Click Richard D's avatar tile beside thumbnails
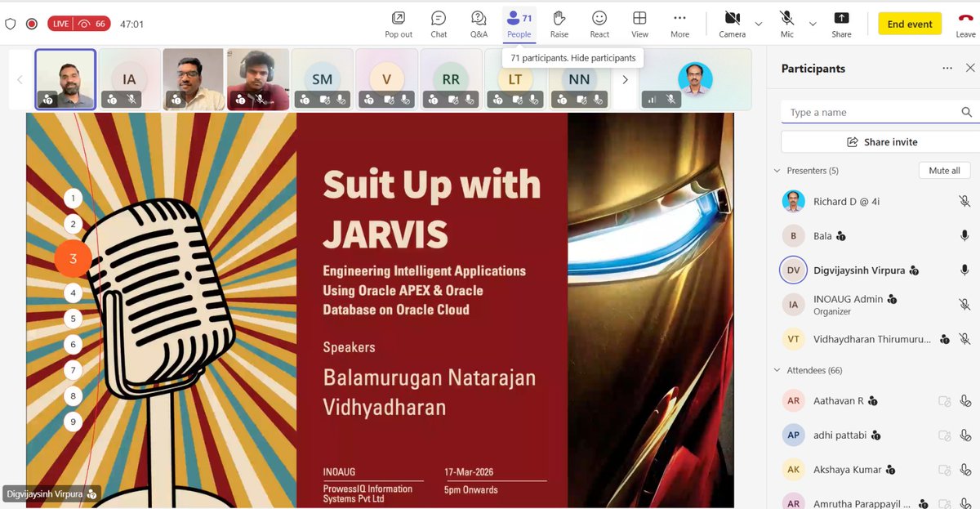The width and height of the screenshot is (980, 509). [695, 79]
